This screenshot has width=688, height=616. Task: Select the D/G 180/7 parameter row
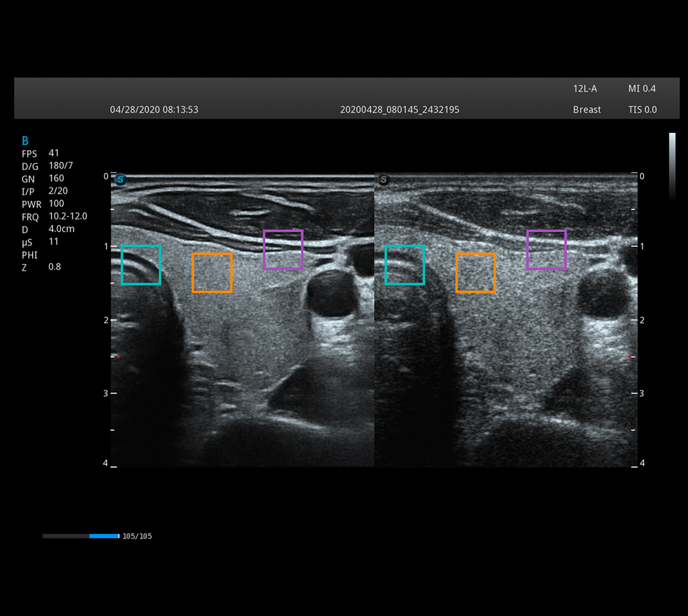47,166
